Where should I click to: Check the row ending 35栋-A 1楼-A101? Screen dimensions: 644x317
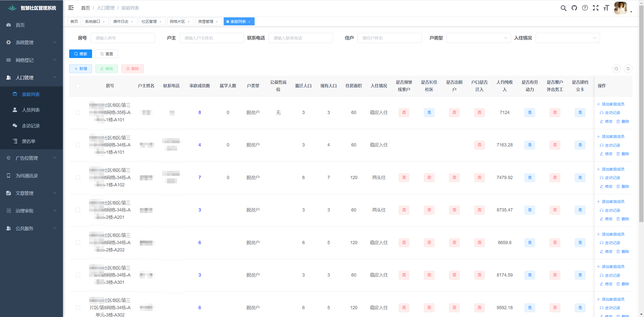tap(78, 112)
